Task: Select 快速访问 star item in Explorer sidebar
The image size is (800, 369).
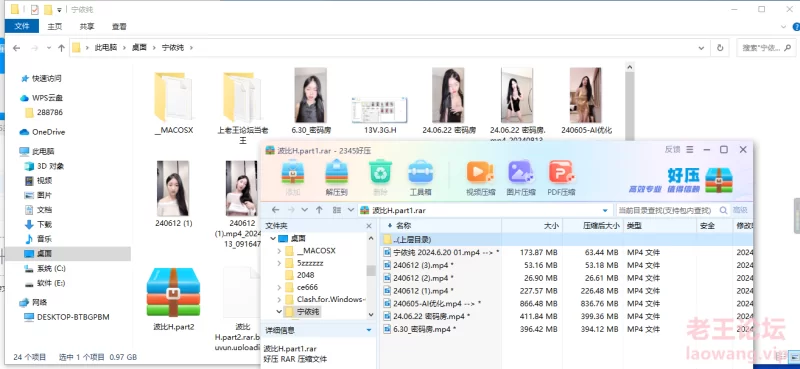Action: pos(41,78)
